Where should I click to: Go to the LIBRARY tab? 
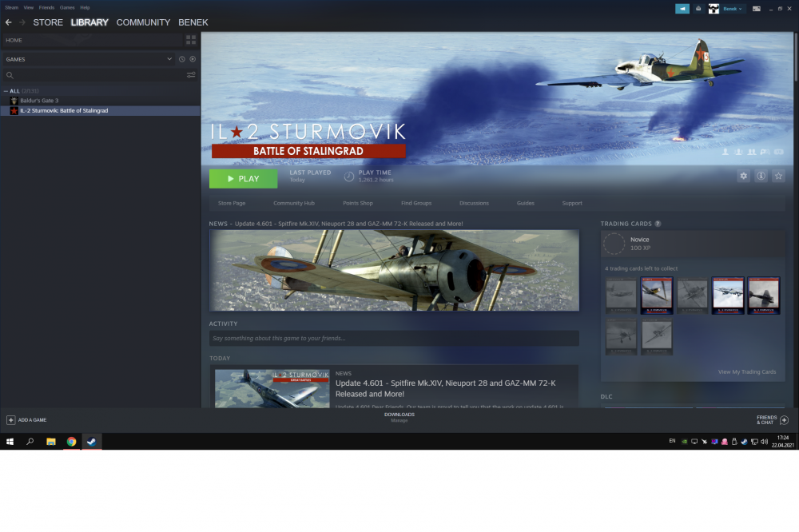89,22
